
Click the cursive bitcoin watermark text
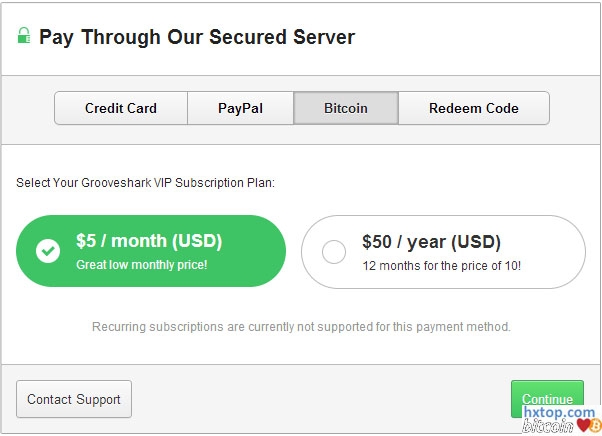click(x=548, y=427)
